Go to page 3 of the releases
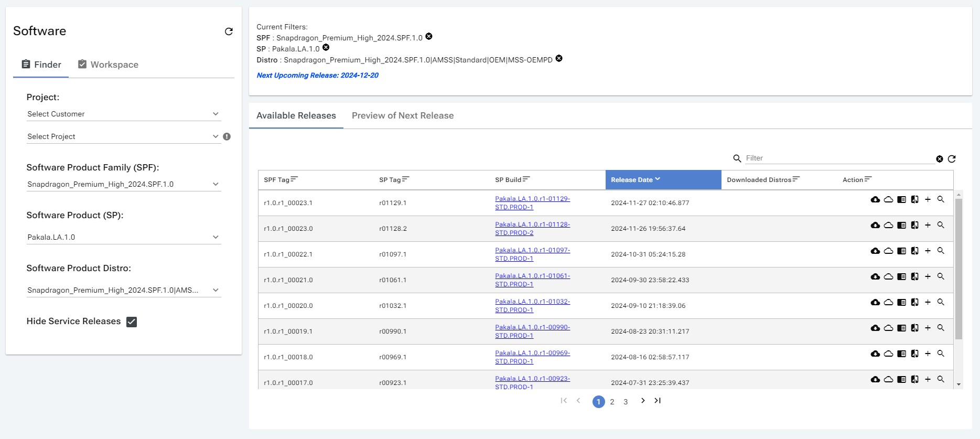The height and width of the screenshot is (439, 980). click(626, 402)
